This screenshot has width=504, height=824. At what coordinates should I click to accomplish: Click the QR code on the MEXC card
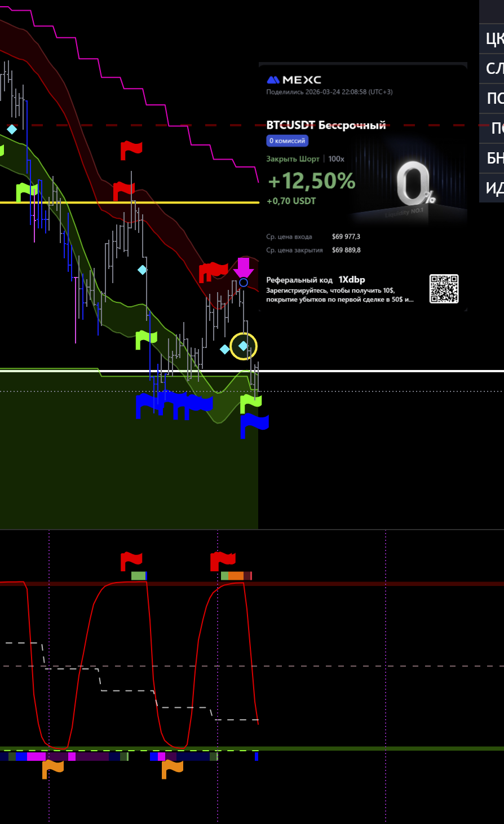tap(444, 289)
